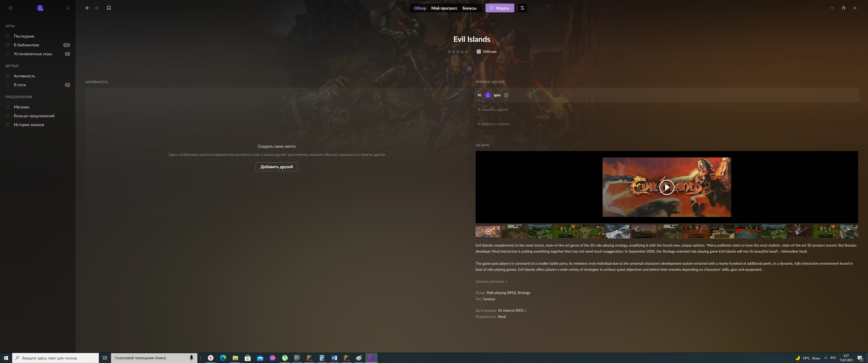Click the Strategy genre link
The image size is (868, 363).
coord(524,293)
